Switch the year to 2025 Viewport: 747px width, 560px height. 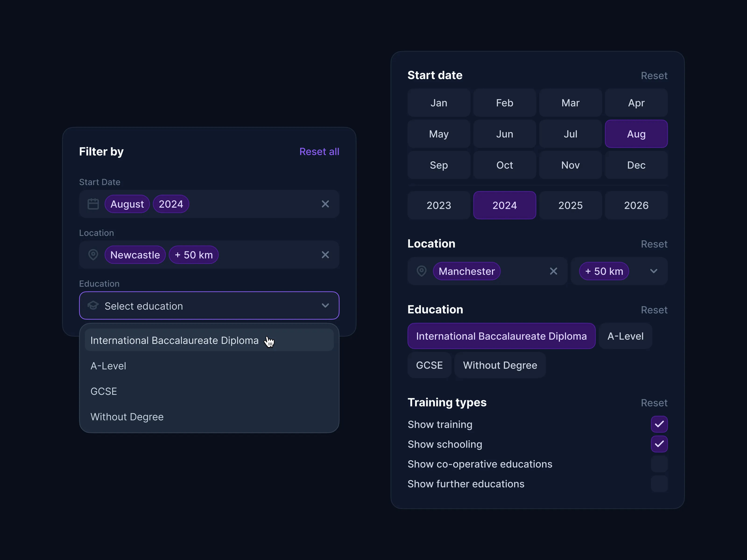pos(570,205)
